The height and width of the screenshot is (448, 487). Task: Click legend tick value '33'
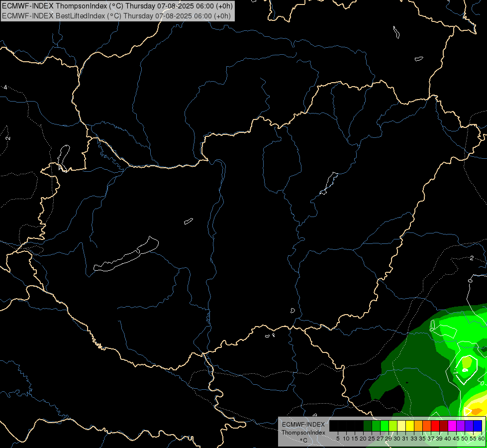414,439
